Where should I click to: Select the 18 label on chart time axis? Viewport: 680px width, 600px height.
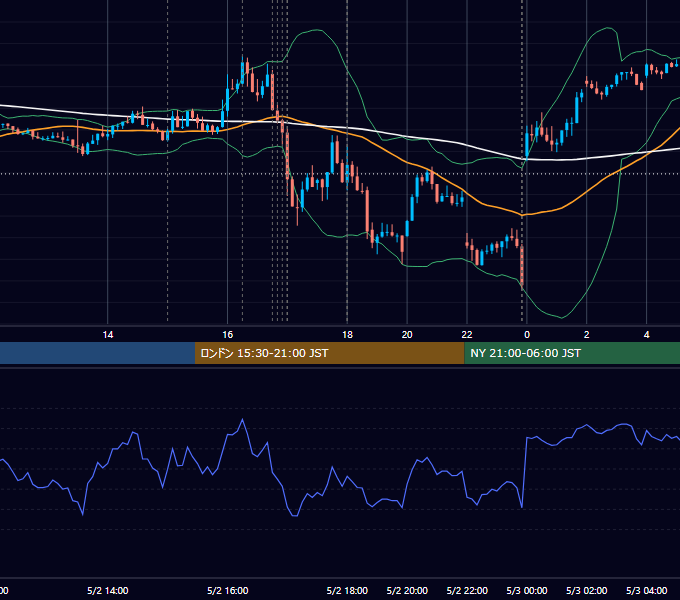pyautogui.click(x=347, y=335)
